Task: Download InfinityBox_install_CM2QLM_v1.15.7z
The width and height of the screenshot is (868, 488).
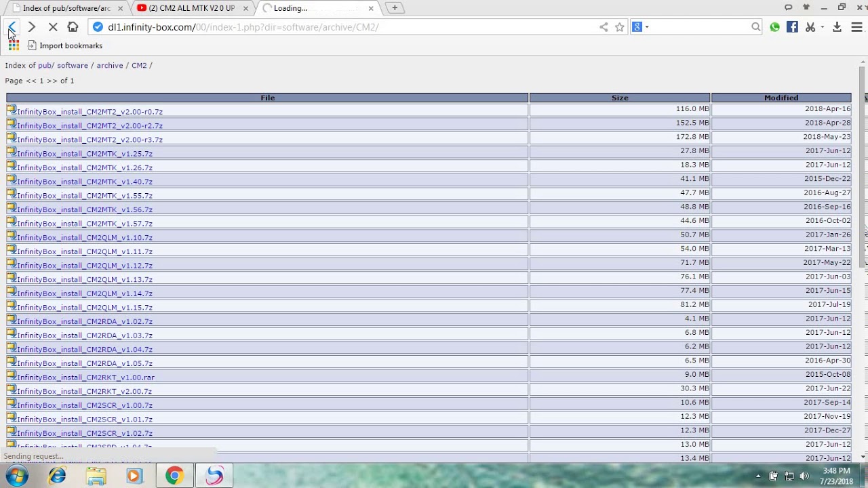Action: point(85,308)
